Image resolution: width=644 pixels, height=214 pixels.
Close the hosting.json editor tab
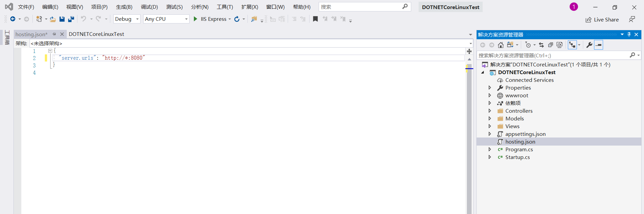coord(62,34)
